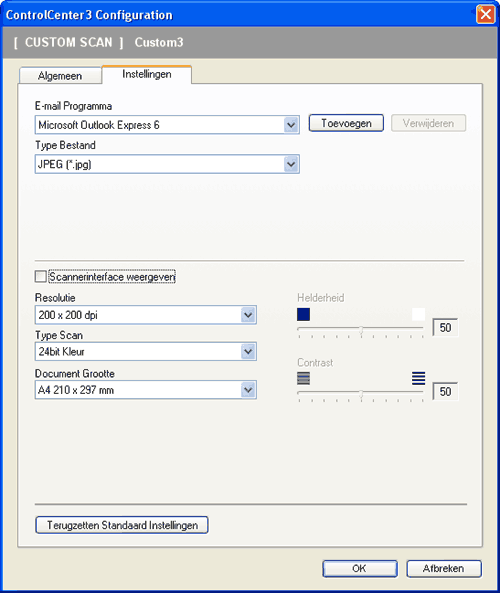
Task: Click the Verwijderen button
Action: click(428, 123)
